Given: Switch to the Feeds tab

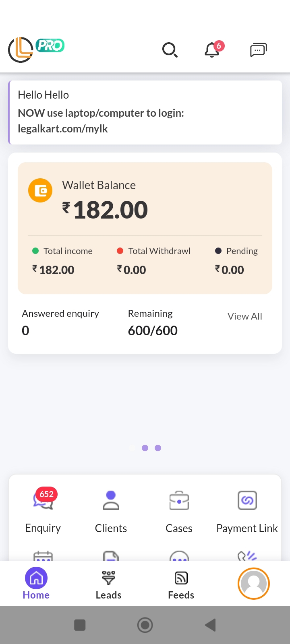Looking at the screenshot, I should tap(181, 584).
